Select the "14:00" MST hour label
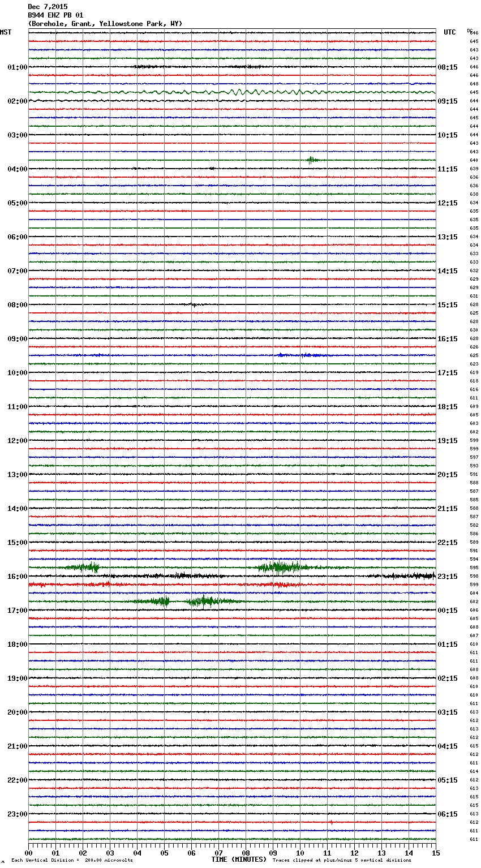The height and width of the screenshot is (868, 481). point(17,509)
